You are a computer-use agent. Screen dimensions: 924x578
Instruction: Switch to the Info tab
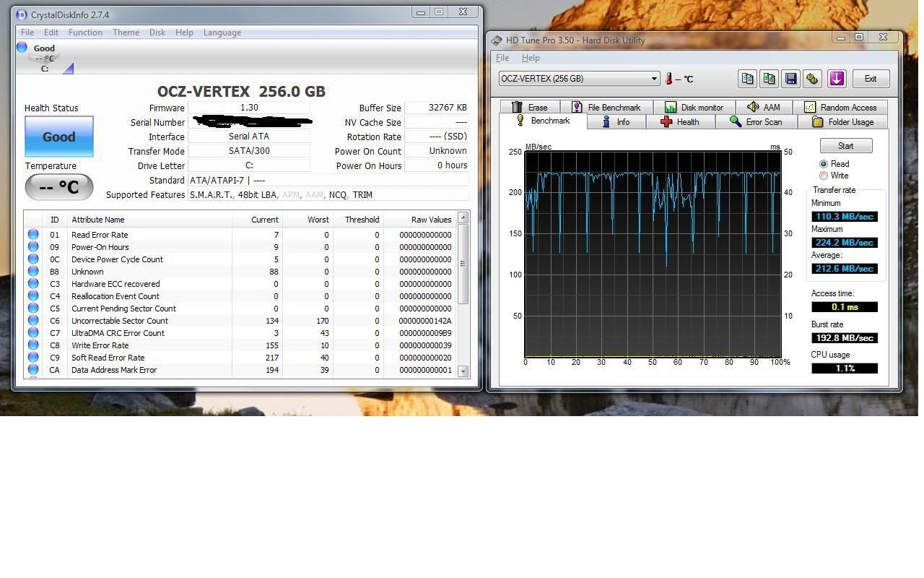[616, 122]
